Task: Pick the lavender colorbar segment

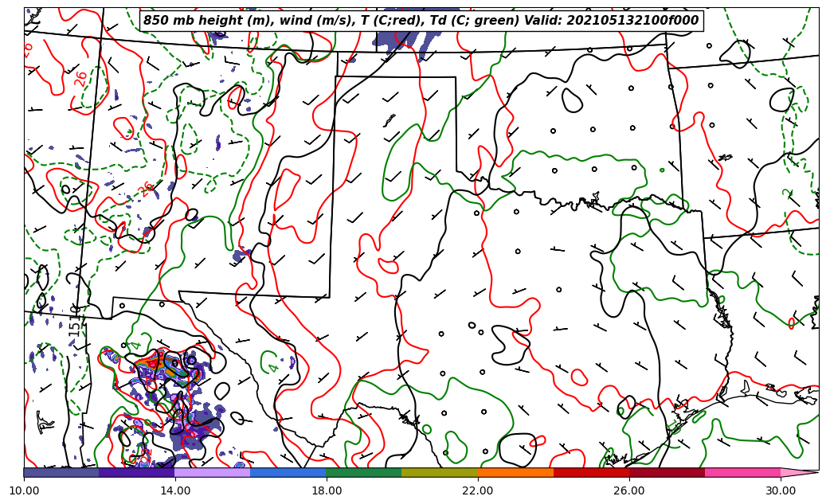Action: [x=212, y=472]
